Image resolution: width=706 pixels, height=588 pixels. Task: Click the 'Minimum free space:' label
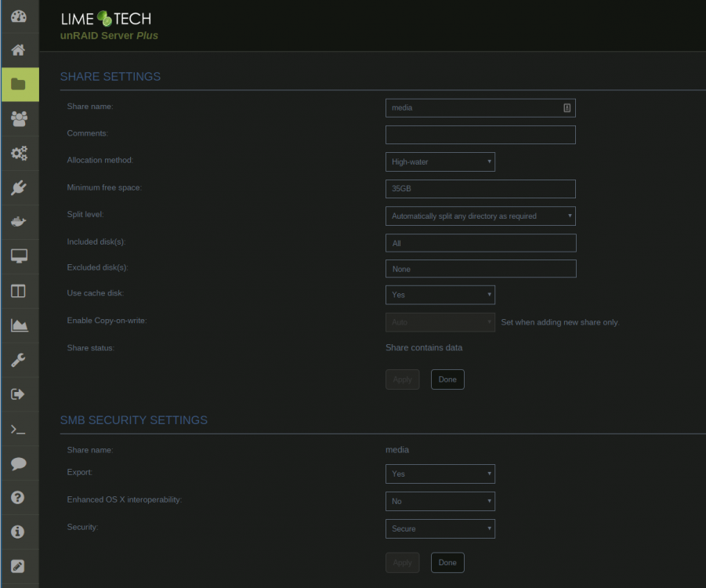pyautogui.click(x=104, y=187)
